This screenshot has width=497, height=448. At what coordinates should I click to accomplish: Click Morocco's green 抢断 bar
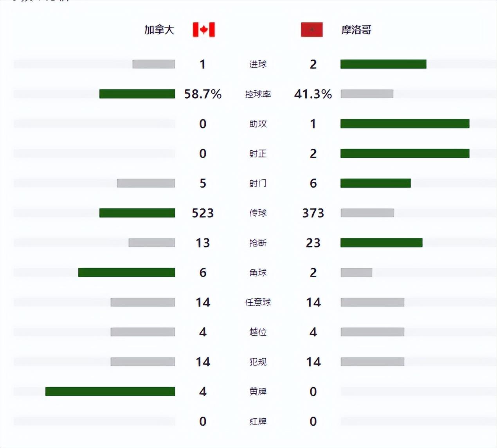pos(381,243)
